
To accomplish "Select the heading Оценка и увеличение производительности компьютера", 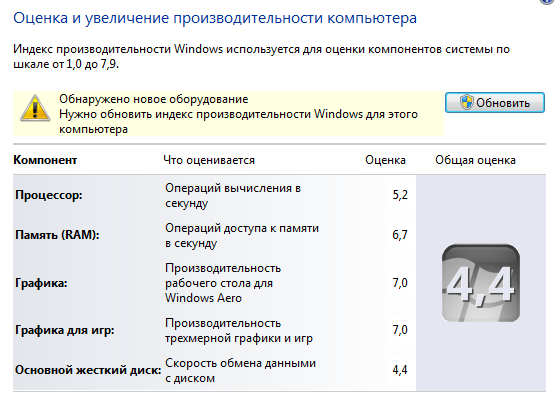I will click(215, 18).
